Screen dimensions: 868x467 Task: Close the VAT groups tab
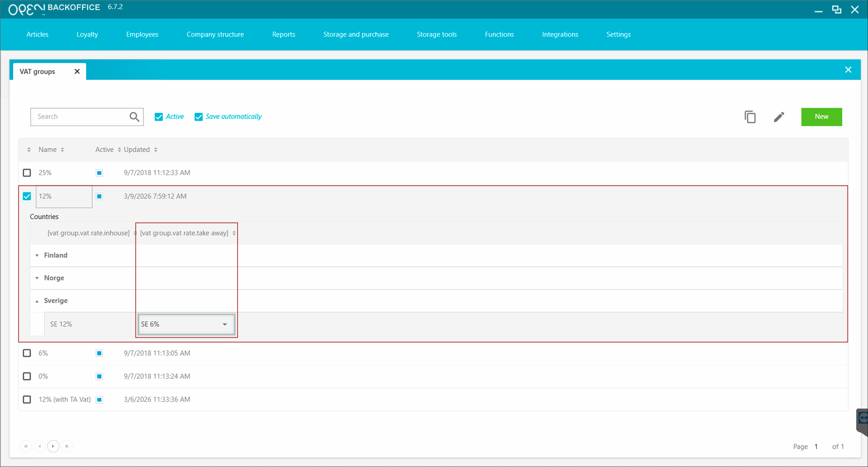coord(77,71)
